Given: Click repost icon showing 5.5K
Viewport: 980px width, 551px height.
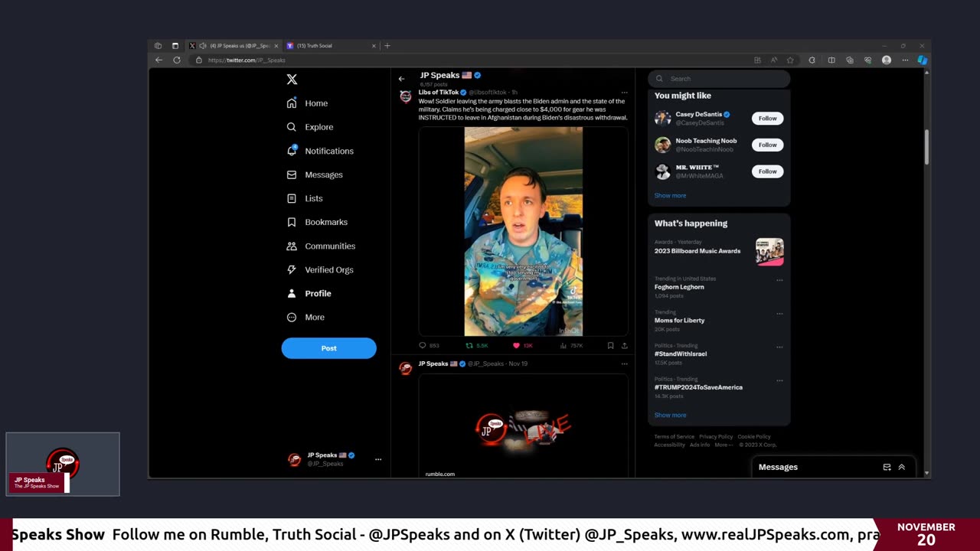Looking at the screenshot, I should tap(469, 346).
